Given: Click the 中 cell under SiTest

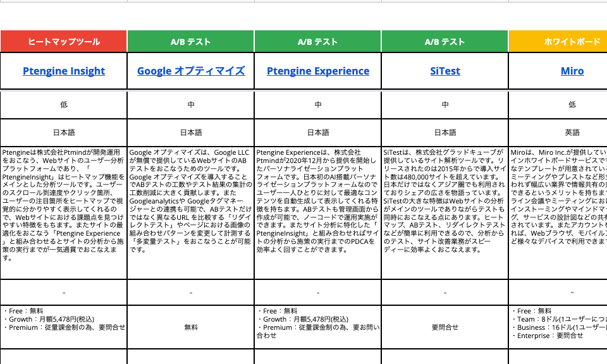Looking at the screenshot, I should [x=445, y=104].
